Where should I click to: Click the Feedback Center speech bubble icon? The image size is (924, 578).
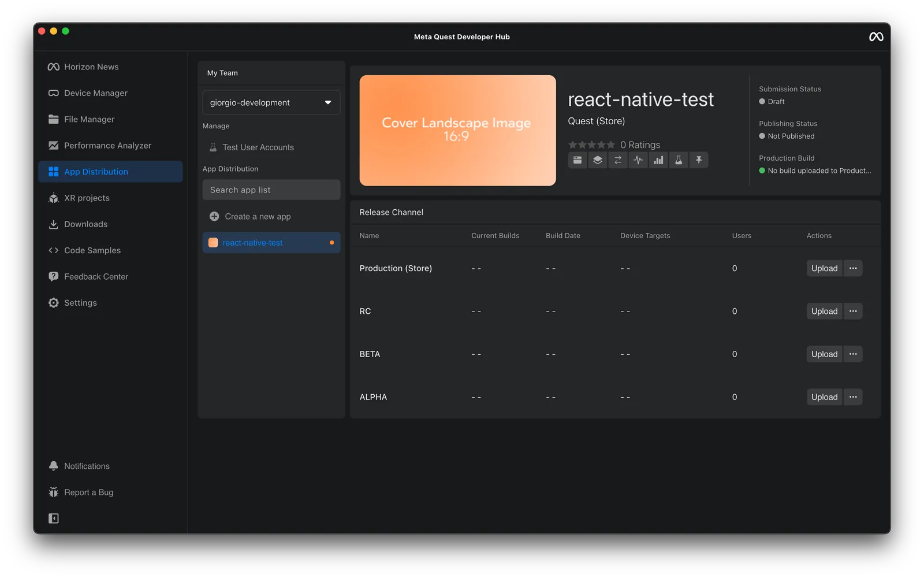(x=54, y=277)
